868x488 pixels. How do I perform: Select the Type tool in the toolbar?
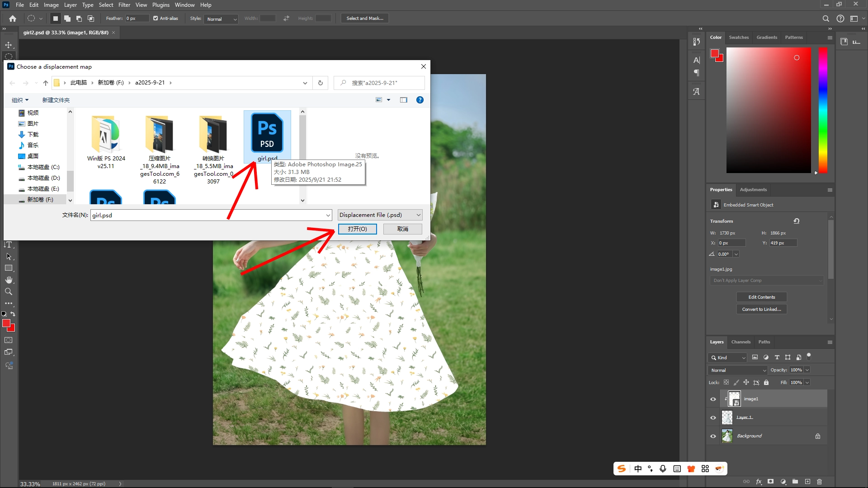point(9,244)
